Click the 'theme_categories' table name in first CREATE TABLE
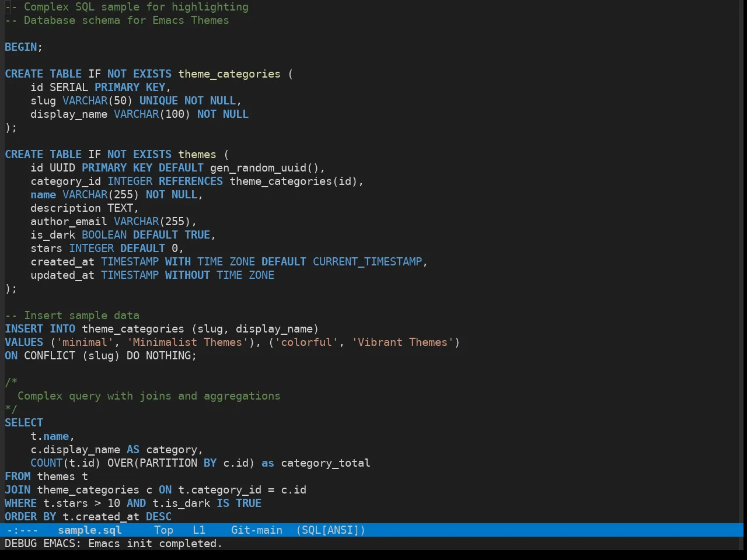The image size is (747, 560). click(229, 74)
